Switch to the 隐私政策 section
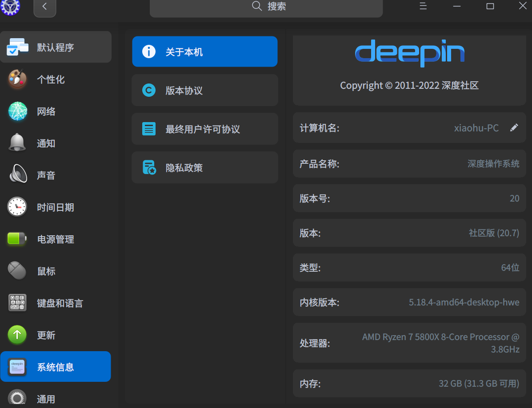This screenshot has height=408, width=532. click(x=204, y=167)
